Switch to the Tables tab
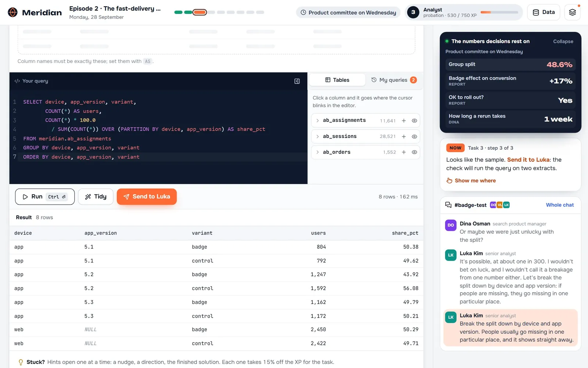Screen dimensions: 588x368 click(337, 80)
